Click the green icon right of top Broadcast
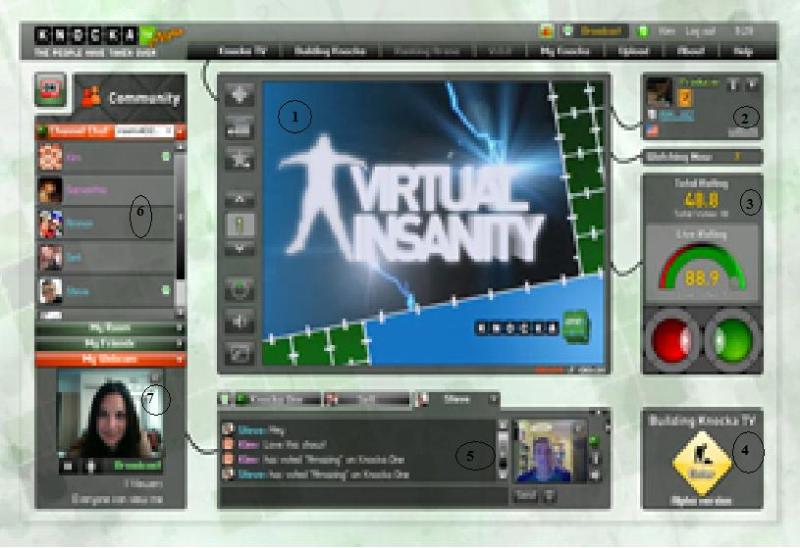 (643, 32)
